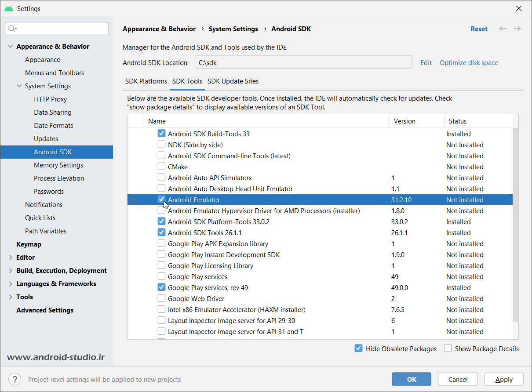
Task: Click the forward navigation arrow
Action: 517,29
